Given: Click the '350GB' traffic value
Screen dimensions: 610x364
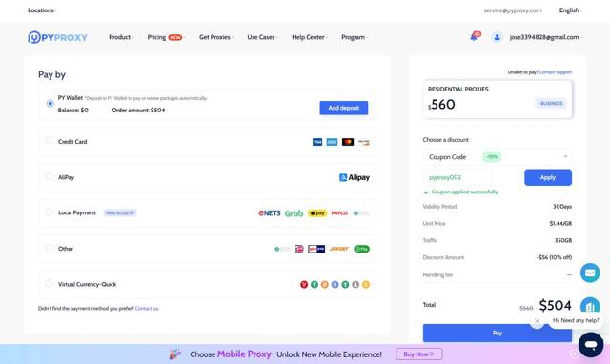Looking at the screenshot, I should (x=563, y=241).
